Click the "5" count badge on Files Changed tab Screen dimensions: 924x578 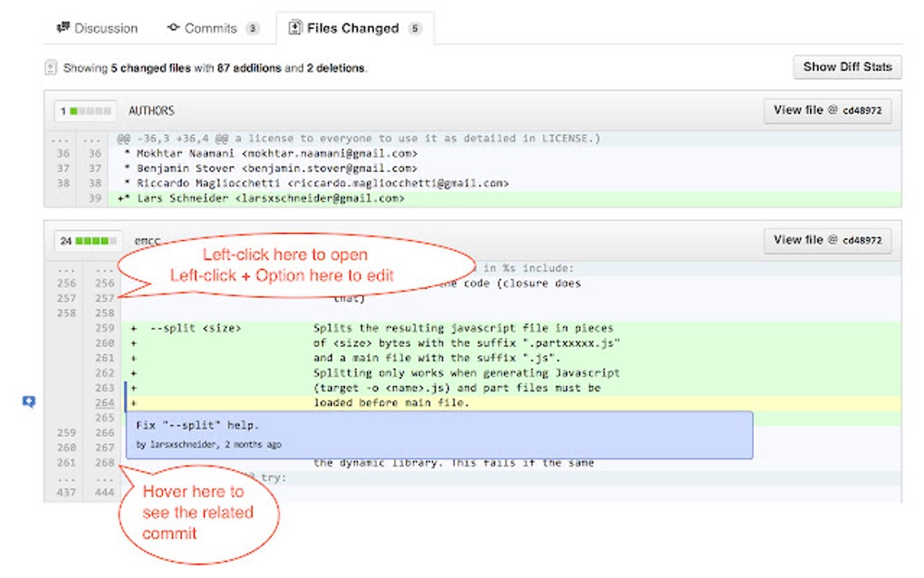point(414,28)
